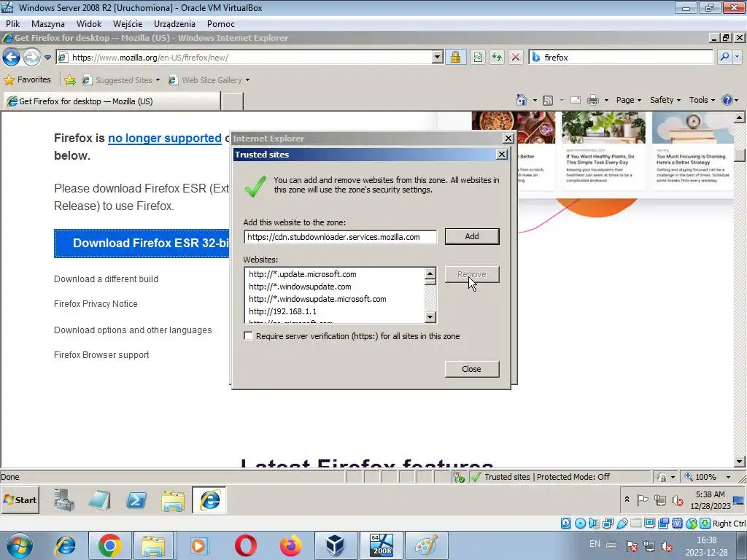The height and width of the screenshot is (560, 747).
Task: Open Windows Explorer folder in guest taskbar
Action: pyautogui.click(x=172, y=500)
